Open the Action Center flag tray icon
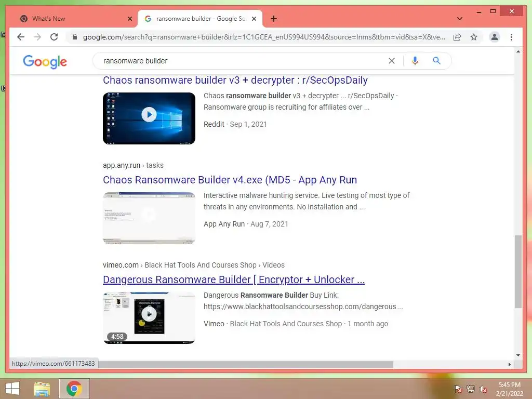The height and width of the screenshot is (399, 532). pyautogui.click(x=458, y=389)
